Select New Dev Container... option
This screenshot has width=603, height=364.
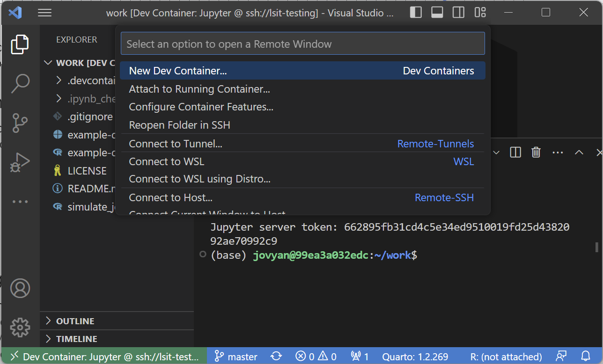(x=302, y=71)
